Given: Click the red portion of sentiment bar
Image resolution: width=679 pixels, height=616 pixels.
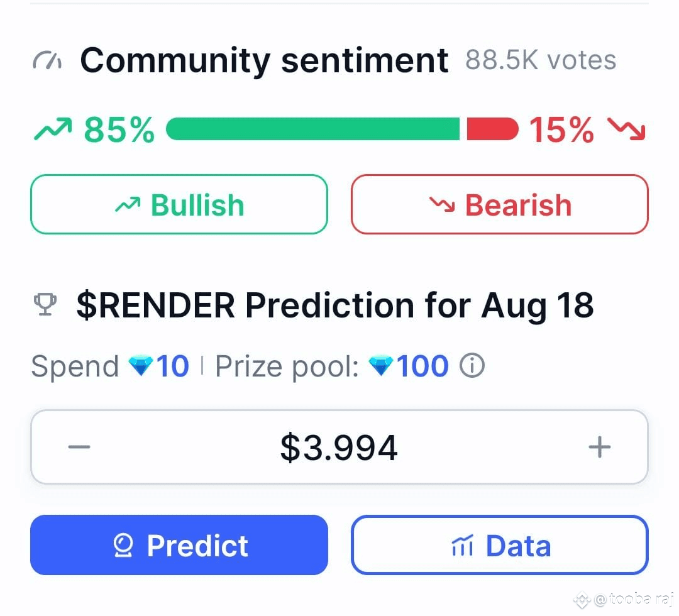Looking at the screenshot, I should click(x=492, y=129).
